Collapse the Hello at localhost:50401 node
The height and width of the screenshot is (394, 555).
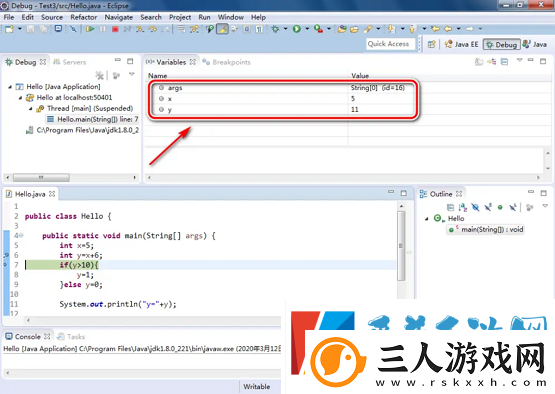(x=20, y=98)
